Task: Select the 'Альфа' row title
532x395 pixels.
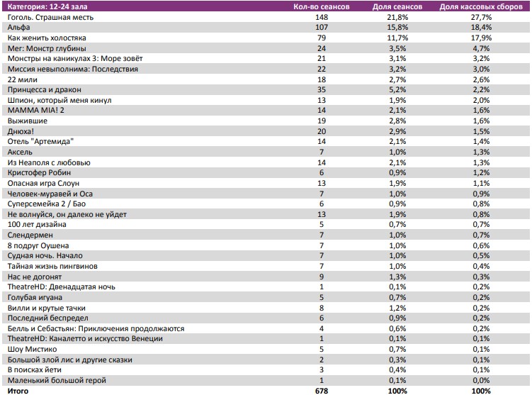Action: tap(19, 27)
